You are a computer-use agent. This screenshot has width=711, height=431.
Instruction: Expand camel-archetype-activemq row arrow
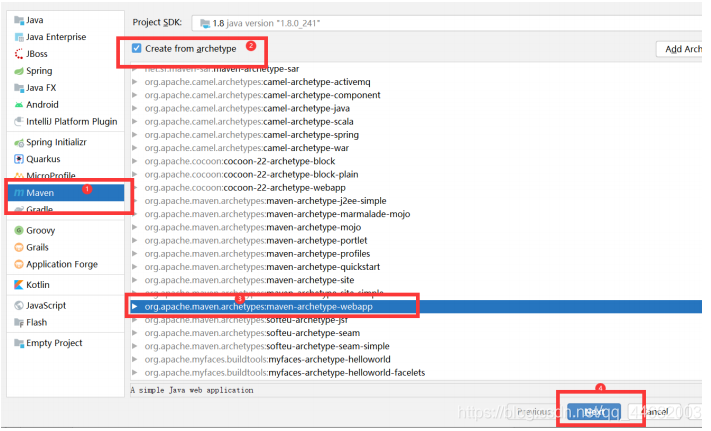tap(135, 82)
